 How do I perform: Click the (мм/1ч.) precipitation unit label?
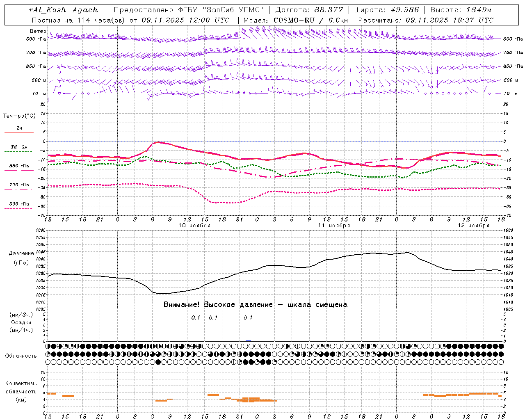(x=21, y=330)
